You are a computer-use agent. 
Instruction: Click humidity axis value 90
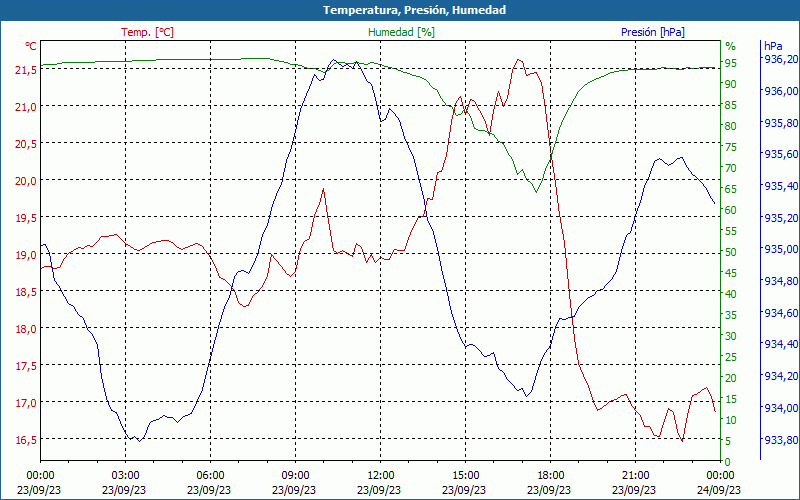pyautogui.click(x=731, y=84)
